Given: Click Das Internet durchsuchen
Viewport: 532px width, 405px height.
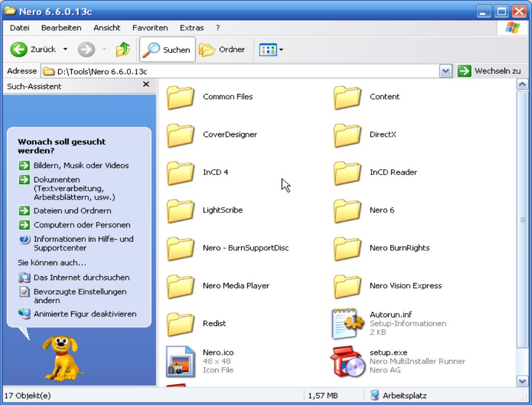Looking at the screenshot, I should [x=82, y=277].
